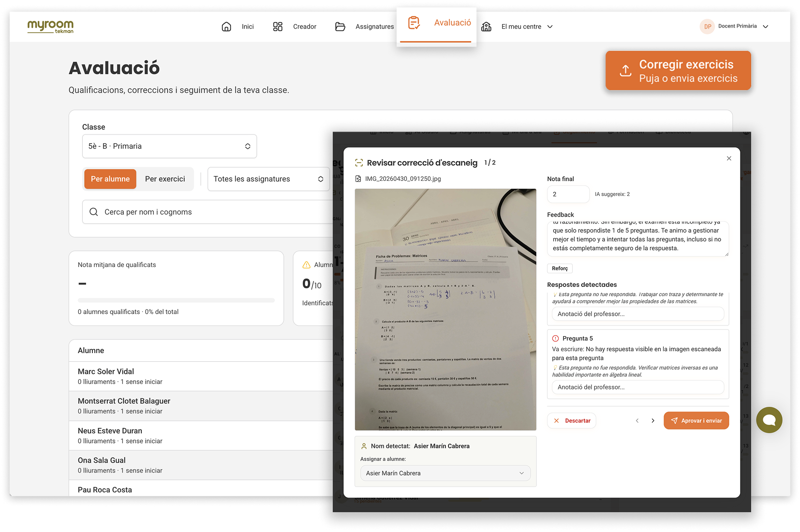
Task: Click the send icon in Aprovar i enviar
Action: click(674, 421)
